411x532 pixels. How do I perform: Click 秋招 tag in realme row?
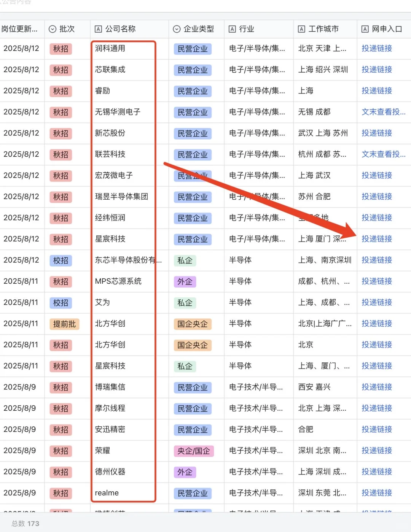(x=61, y=493)
